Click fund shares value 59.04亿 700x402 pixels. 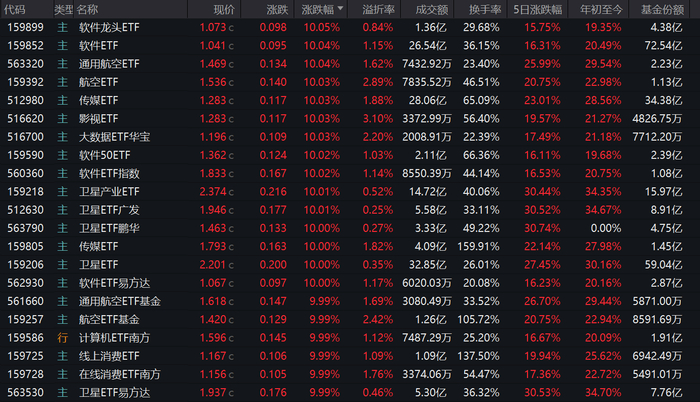(x=663, y=265)
